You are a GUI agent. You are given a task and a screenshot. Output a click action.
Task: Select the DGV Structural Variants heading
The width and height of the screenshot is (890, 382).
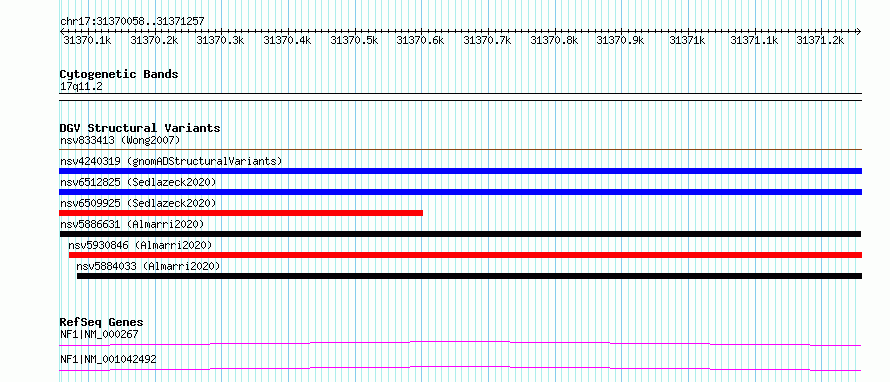(x=140, y=128)
